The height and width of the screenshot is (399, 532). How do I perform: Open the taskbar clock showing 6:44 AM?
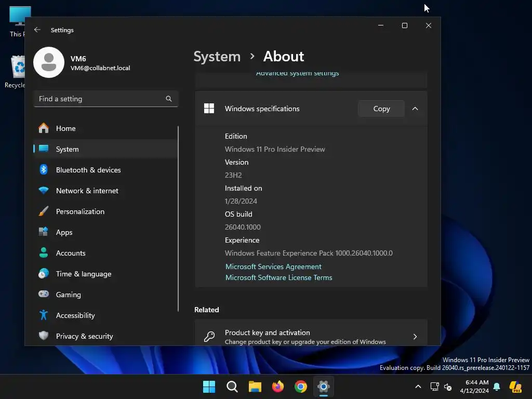point(474,387)
